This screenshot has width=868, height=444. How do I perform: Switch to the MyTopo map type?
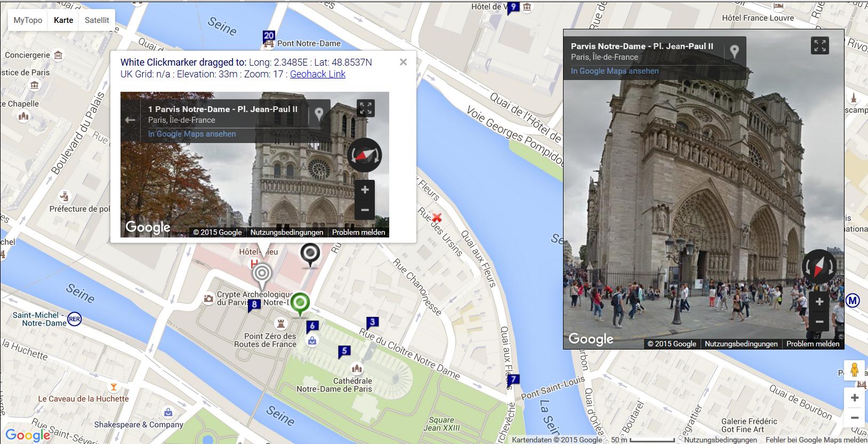pyautogui.click(x=28, y=20)
